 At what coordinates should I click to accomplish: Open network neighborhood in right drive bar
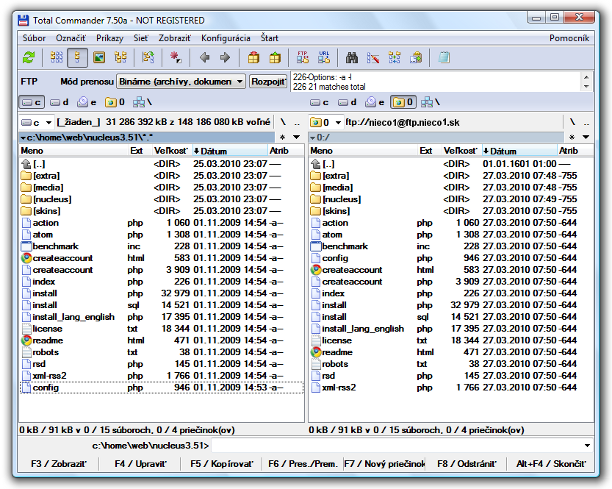(x=431, y=102)
